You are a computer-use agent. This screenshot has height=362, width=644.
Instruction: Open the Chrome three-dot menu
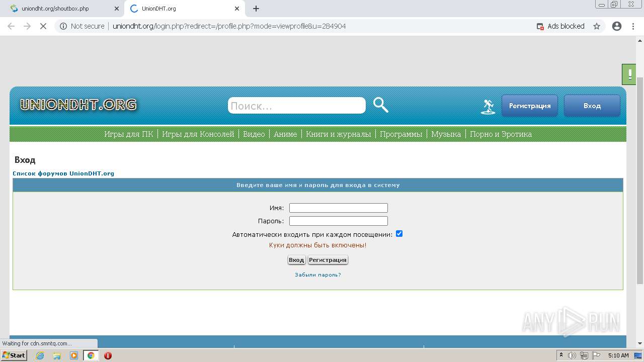pos(633,26)
